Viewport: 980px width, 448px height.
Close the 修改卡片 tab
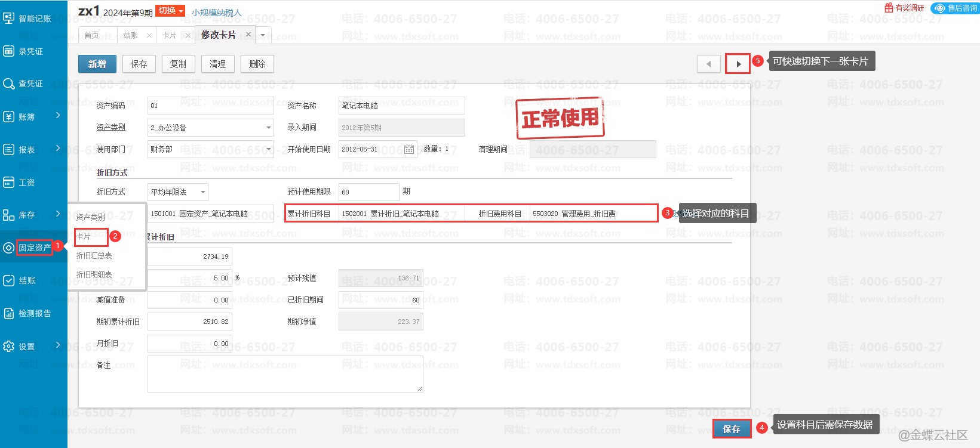pyautogui.click(x=248, y=35)
